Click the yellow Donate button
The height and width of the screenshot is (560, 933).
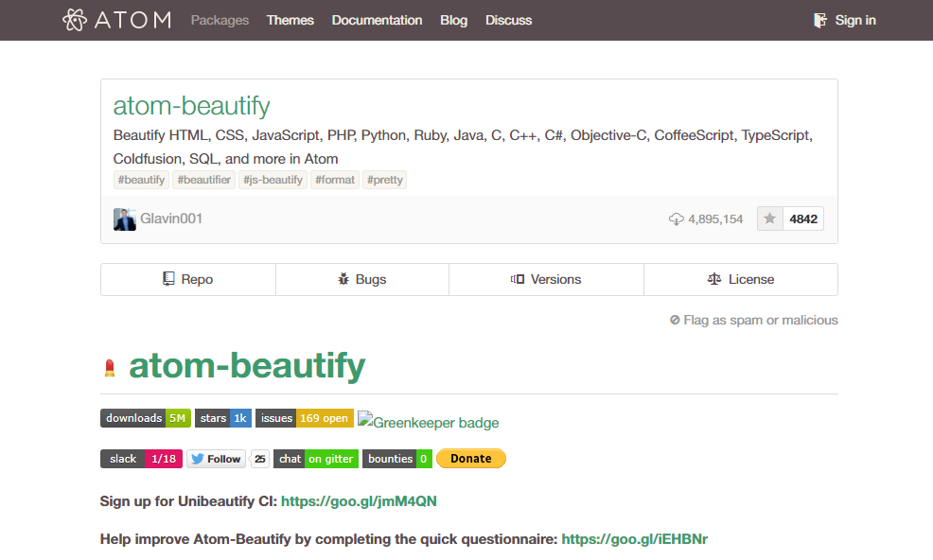(x=471, y=459)
